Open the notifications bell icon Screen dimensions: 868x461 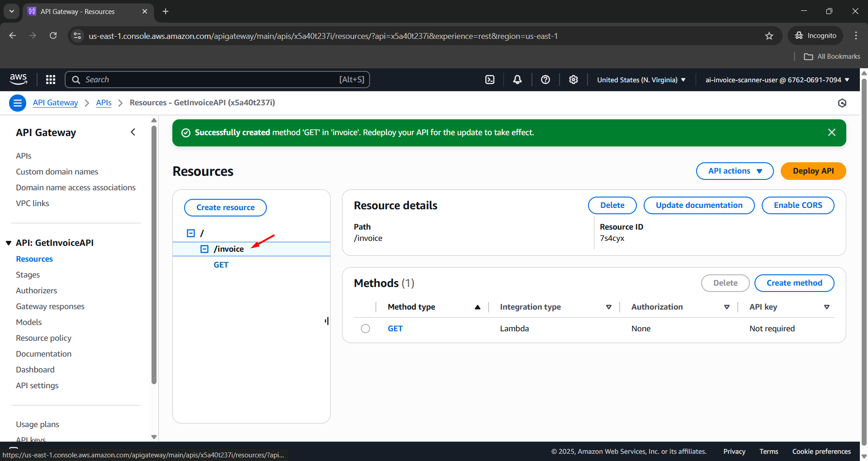click(517, 80)
